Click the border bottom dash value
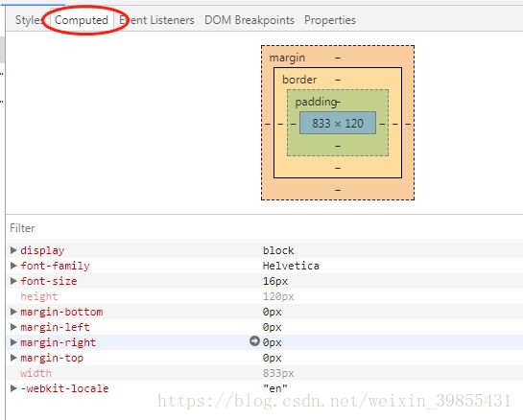 (338, 168)
